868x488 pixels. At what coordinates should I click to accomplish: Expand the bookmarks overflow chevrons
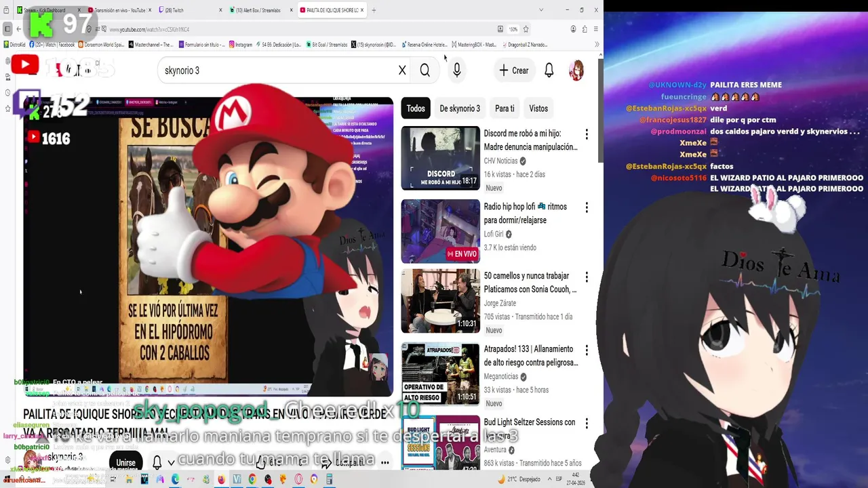tap(597, 45)
